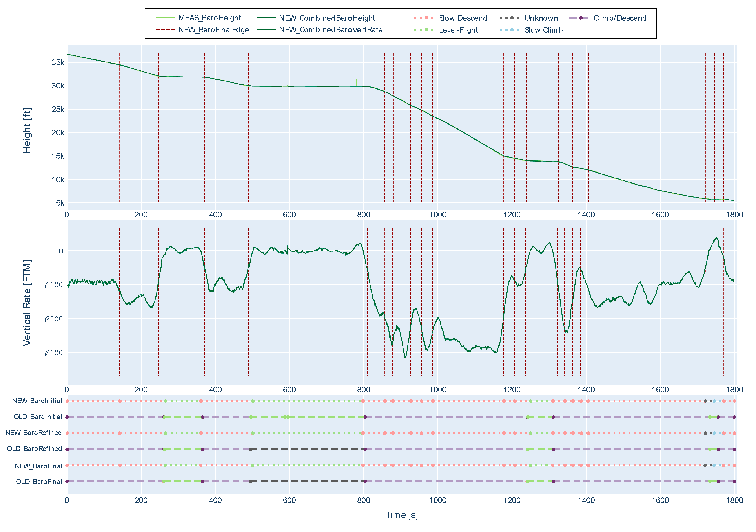Click the NEW_BaroFinal row label
Image resolution: width=756 pixels, height=532 pixels.
(x=38, y=466)
